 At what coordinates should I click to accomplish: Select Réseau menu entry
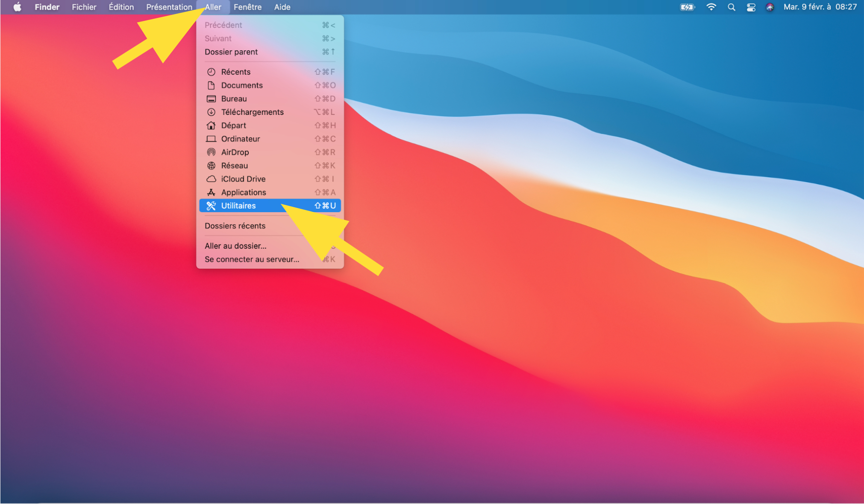click(x=270, y=165)
